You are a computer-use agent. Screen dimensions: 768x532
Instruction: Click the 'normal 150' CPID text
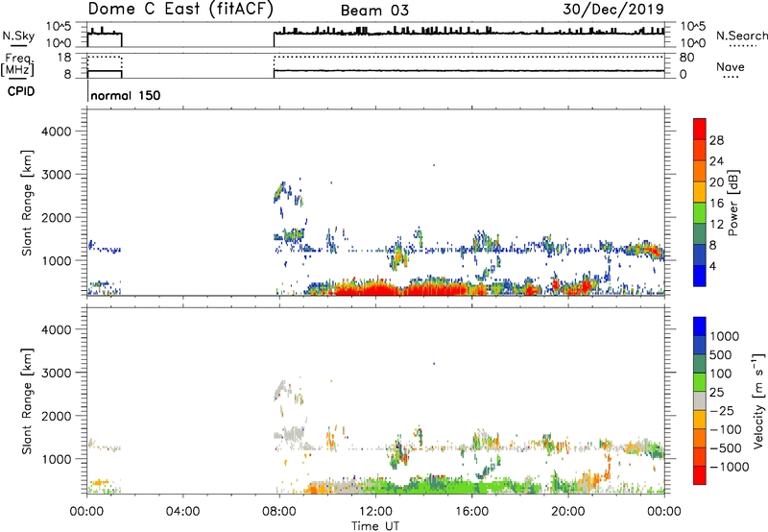[x=126, y=95]
